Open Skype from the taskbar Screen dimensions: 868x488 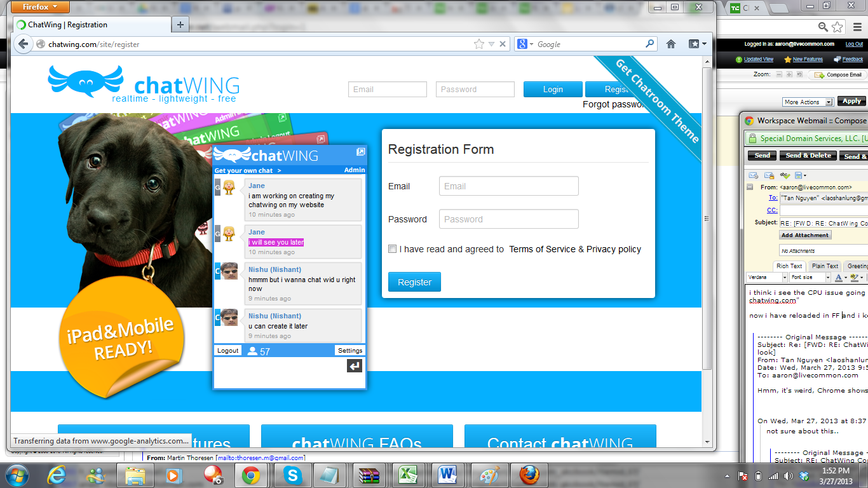click(293, 475)
